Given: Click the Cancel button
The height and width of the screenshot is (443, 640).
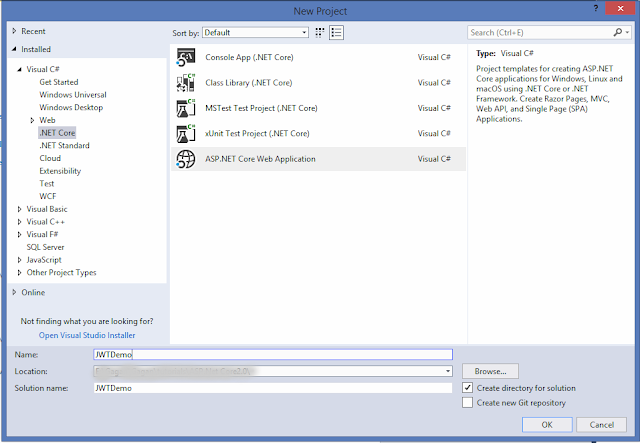Looking at the screenshot, I should point(601,425).
